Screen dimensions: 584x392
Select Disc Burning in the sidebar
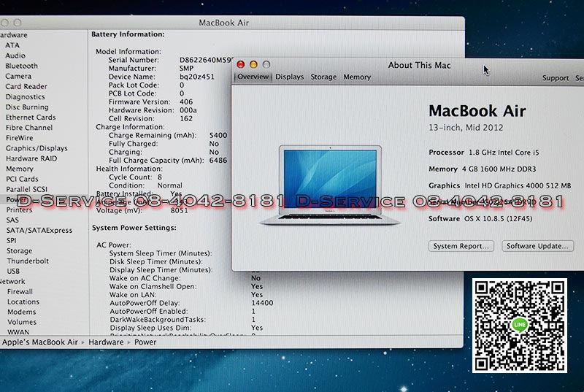point(27,107)
